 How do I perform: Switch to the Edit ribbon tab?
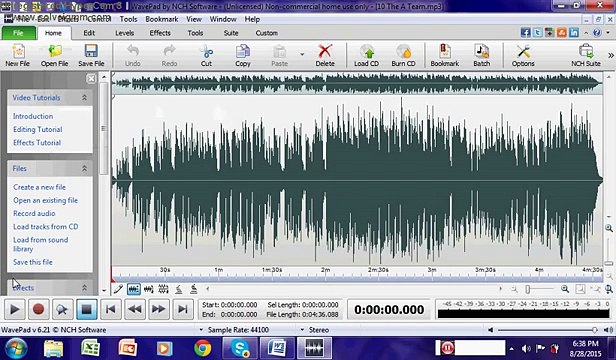pyautogui.click(x=89, y=33)
